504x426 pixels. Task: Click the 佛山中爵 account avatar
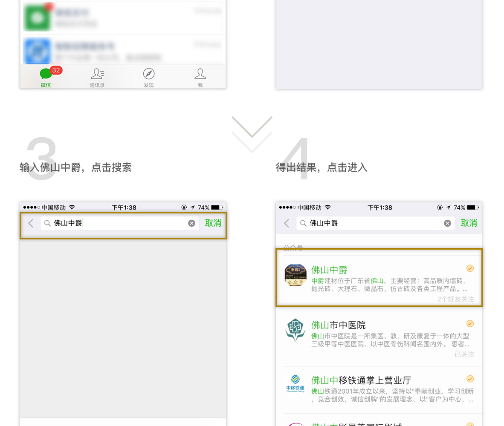(x=295, y=275)
